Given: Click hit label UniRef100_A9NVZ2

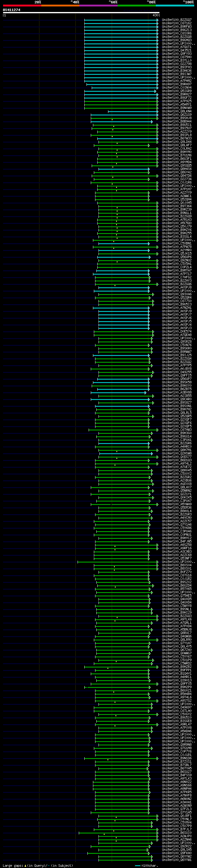Looking at the screenshot, I should pos(177,782).
